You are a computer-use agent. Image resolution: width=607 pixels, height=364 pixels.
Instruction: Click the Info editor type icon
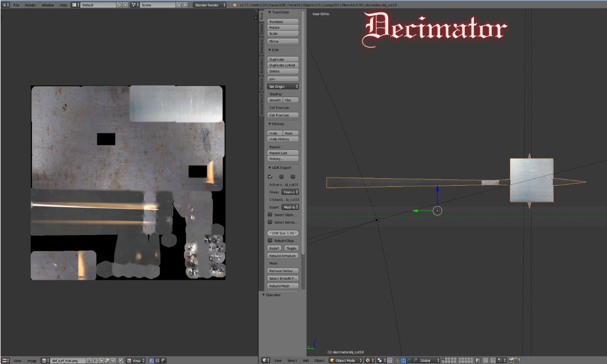(x=6, y=5)
